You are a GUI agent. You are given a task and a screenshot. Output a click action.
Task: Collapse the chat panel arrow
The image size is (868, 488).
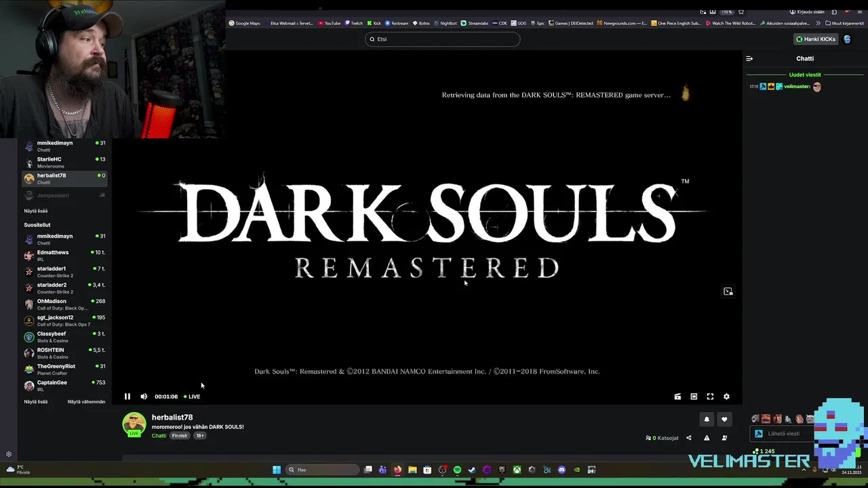click(x=749, y=58)
